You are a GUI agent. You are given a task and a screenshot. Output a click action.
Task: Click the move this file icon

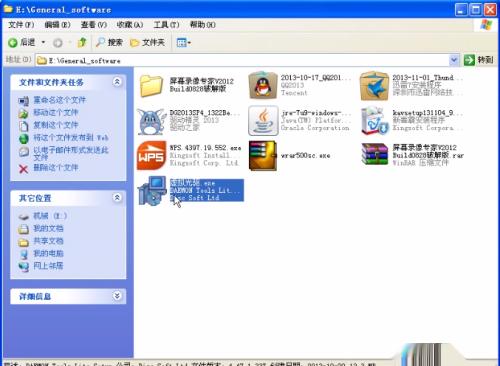pyautogui.click(x=24, y=113)
